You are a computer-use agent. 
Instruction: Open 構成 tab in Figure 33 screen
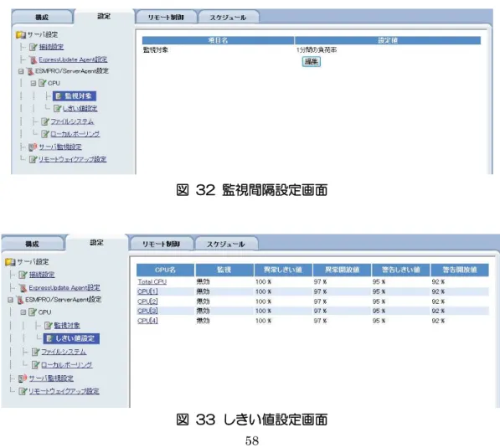[32, 244]
